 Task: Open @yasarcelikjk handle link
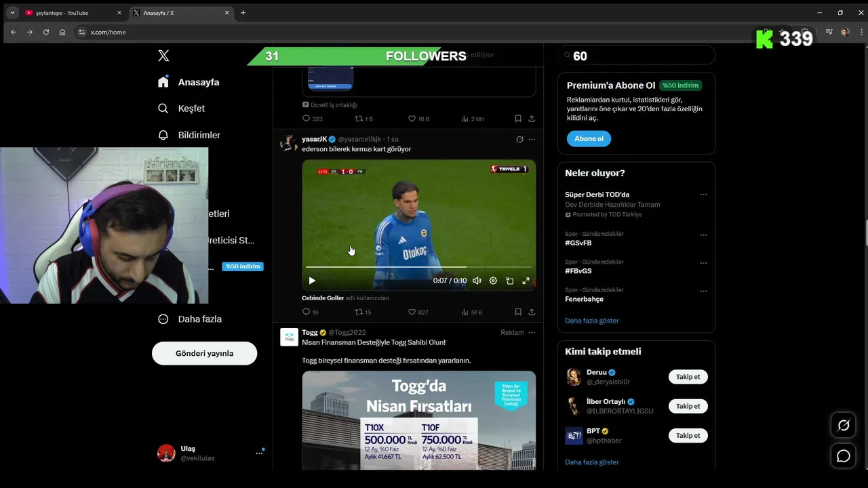click(x=359, y=139)
